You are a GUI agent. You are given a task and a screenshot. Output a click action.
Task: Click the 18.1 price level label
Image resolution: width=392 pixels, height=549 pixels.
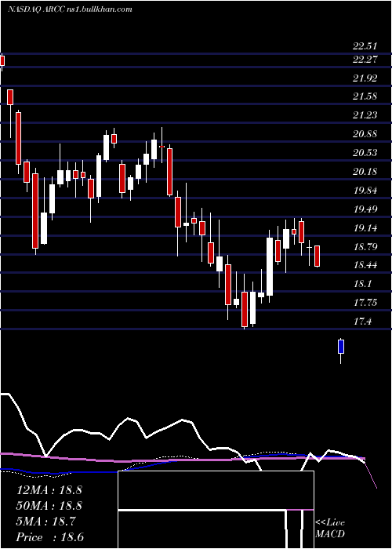pyautogui.click(x=362, y=284)
